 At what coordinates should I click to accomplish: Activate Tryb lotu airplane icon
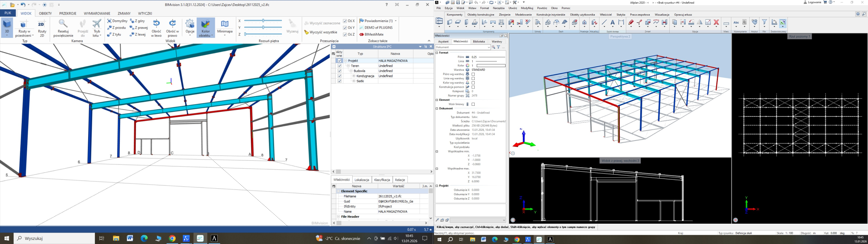click(97, 24)
